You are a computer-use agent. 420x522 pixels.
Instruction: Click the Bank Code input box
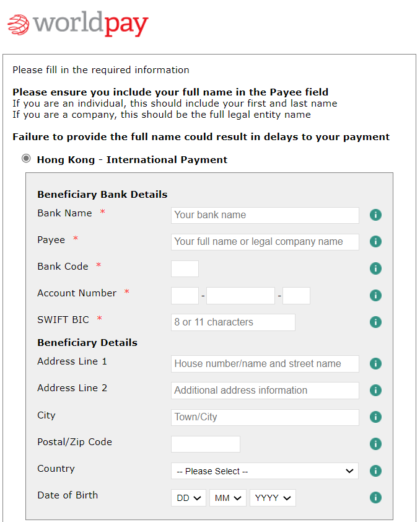(x=185, y=268)
